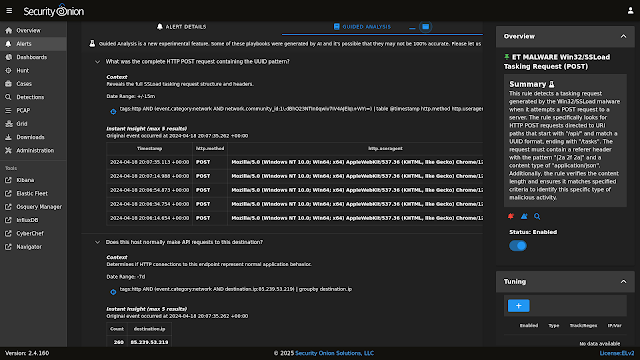Collapse the Overview panel
Screen dimensions: 640x360
(x=623, y=36)
